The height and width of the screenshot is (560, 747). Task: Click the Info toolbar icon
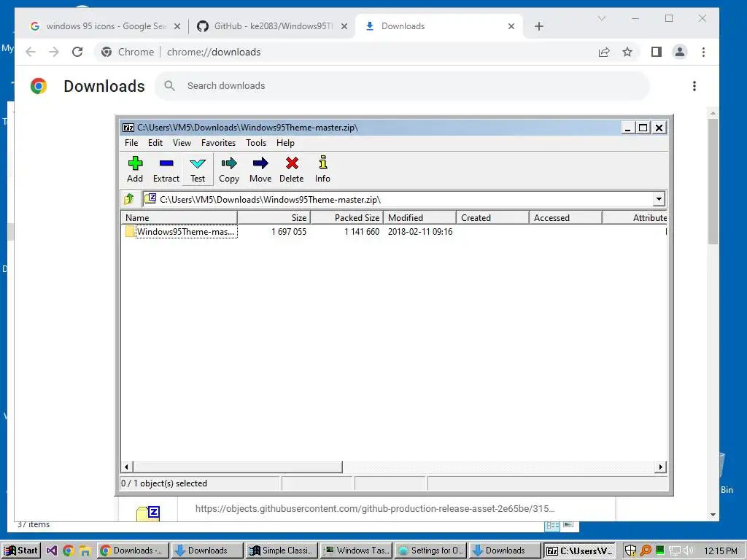(323, 163)
